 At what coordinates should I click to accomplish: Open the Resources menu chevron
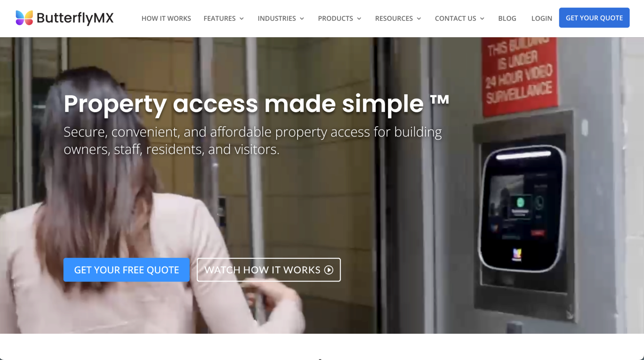(x=419, y=19)
